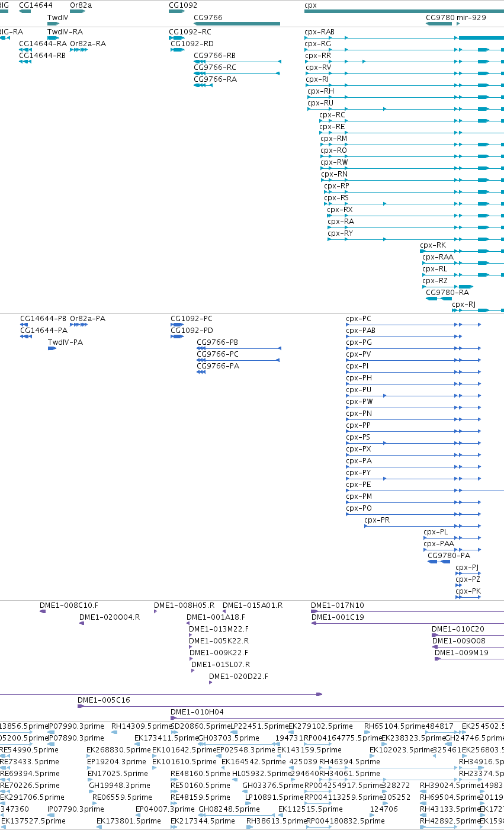The width and height of the screenshot is (504, 830).
Task: Click transcript TwdlV-RA
Action: pyautogui.click(x=65, y=32)
